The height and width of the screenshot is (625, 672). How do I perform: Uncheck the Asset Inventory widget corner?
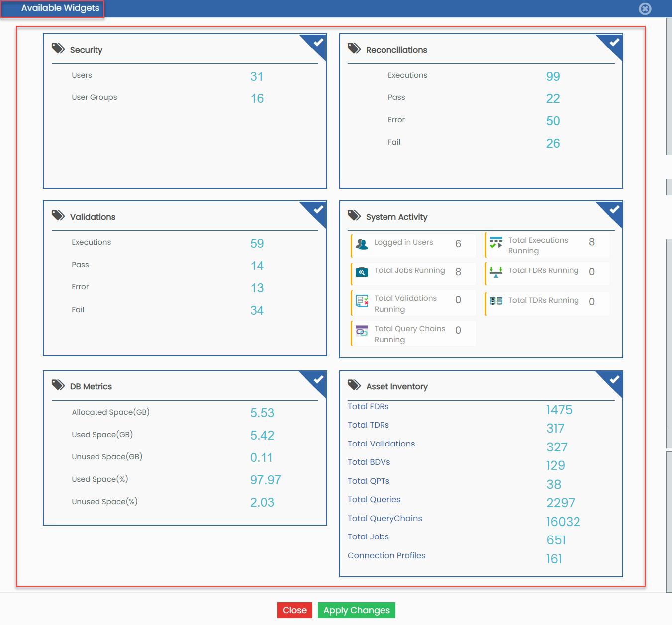(x=614, y=380)
